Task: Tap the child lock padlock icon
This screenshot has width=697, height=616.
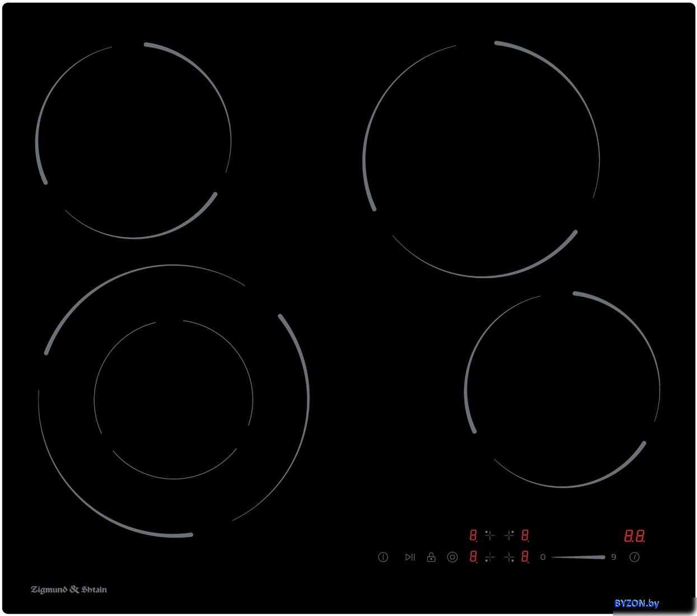Action: (x=431, y=557)
